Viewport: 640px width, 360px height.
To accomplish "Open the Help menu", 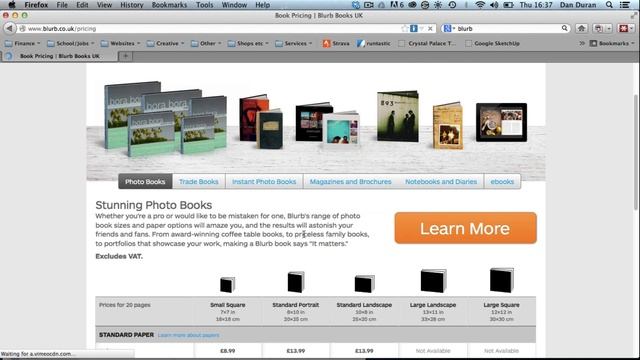I will click(x=262, y=5).
